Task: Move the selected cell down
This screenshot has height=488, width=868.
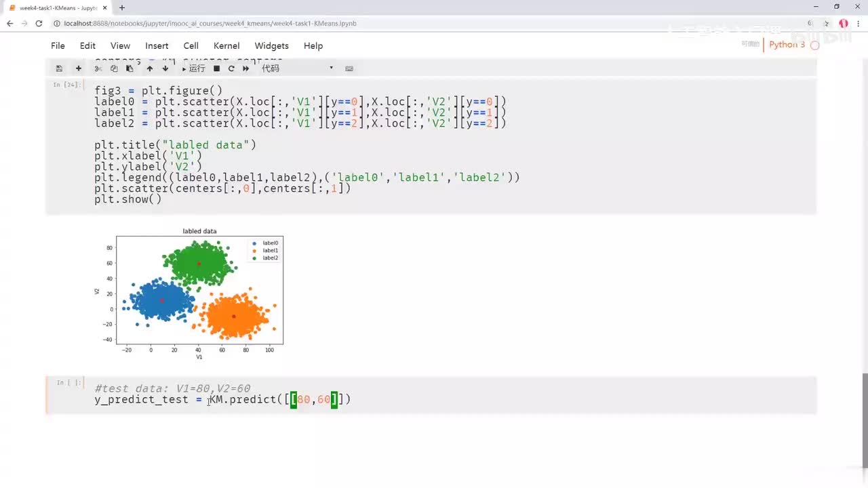Action: click(x=165, y=68)
